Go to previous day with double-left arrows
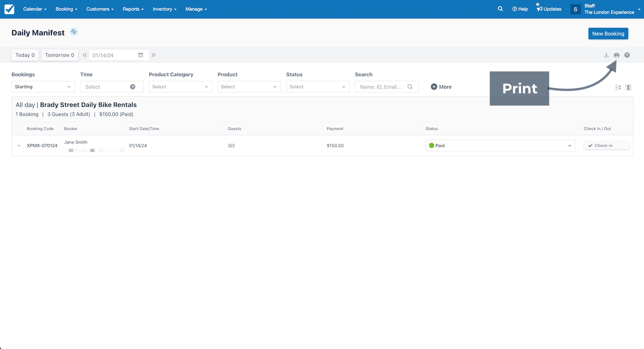 [x=85, y=55]
